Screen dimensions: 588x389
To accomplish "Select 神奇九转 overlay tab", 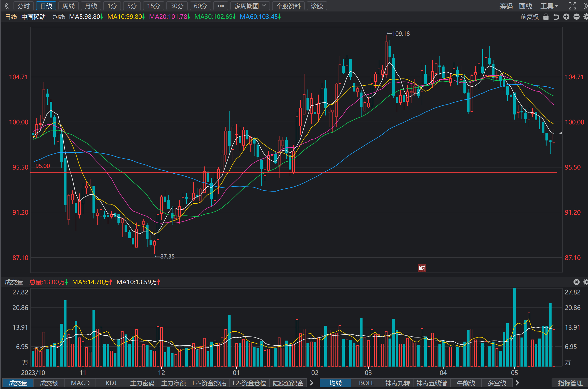I will [x=397, y=383].
